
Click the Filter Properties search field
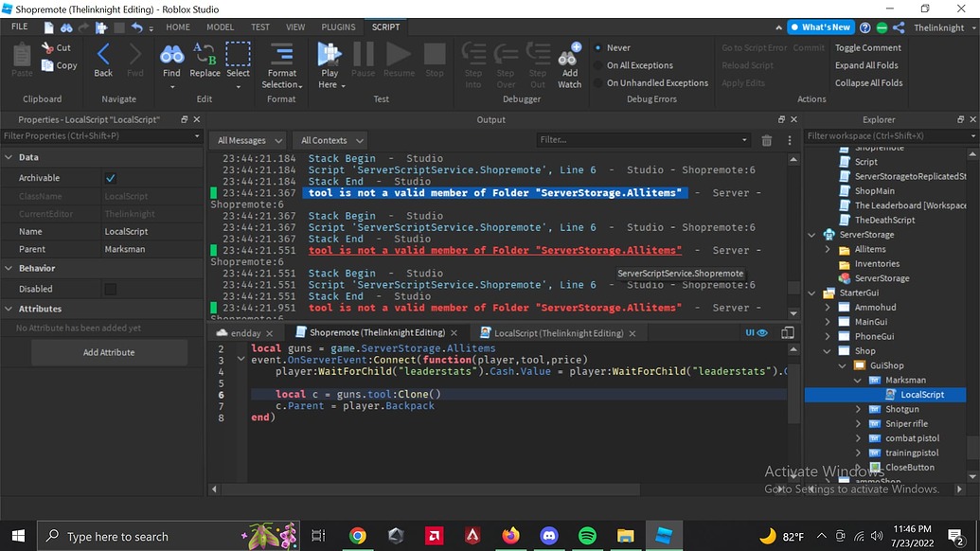(101, 135)
